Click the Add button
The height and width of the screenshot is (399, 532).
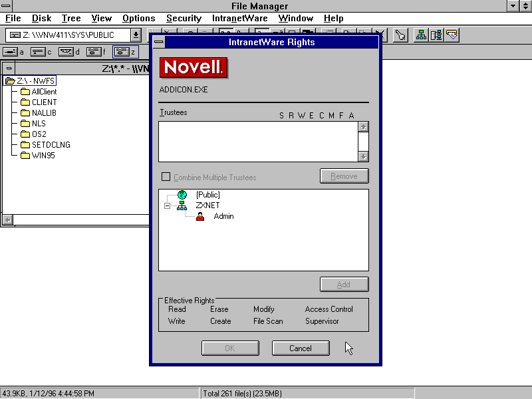(x=344, y=285)
